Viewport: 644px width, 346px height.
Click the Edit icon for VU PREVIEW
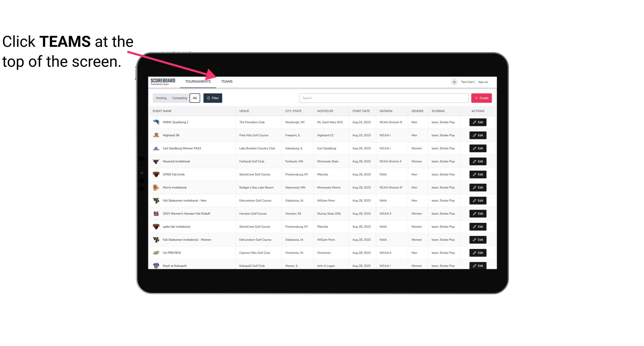[477, 252]
